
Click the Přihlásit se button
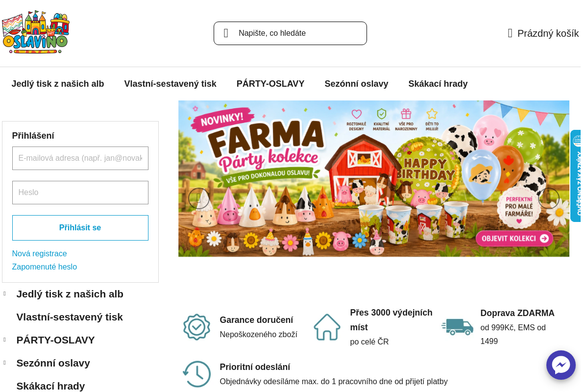click(x=80, y=228)
